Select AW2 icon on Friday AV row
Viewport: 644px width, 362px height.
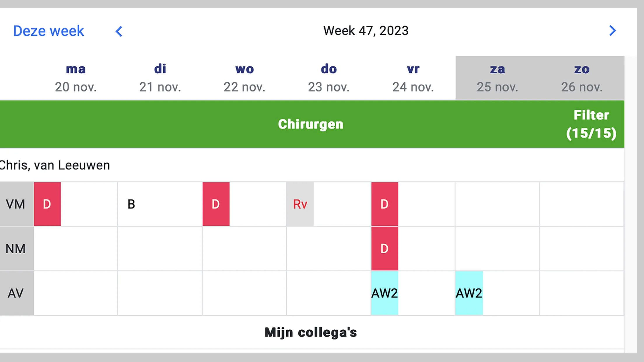tap(384, 293)
